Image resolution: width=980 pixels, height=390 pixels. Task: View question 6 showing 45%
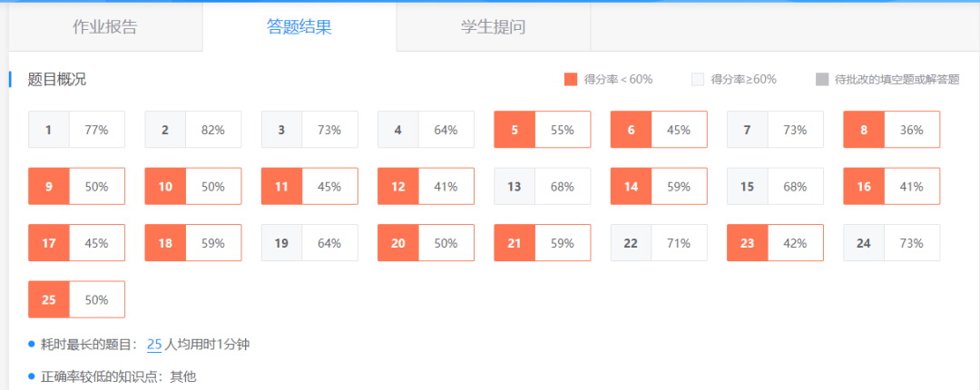tap(658, 130)
